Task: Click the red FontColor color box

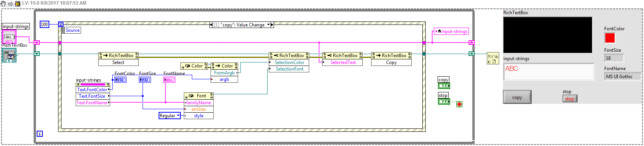Action: (x=610, y=38)
